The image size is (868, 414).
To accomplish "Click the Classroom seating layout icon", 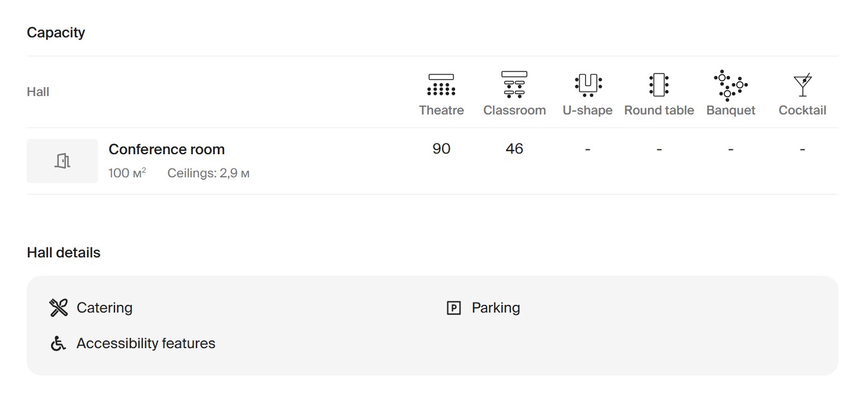I will (x=514, y=85).
